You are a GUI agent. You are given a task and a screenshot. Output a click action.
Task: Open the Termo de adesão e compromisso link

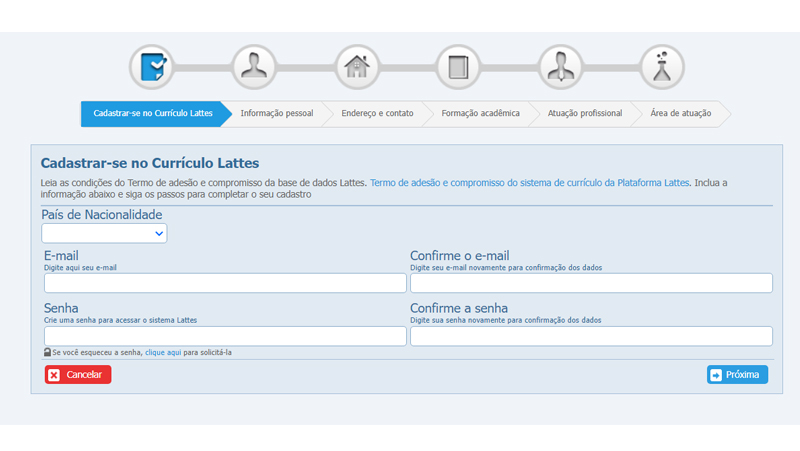pyautogui.click(x=530, y=183)
